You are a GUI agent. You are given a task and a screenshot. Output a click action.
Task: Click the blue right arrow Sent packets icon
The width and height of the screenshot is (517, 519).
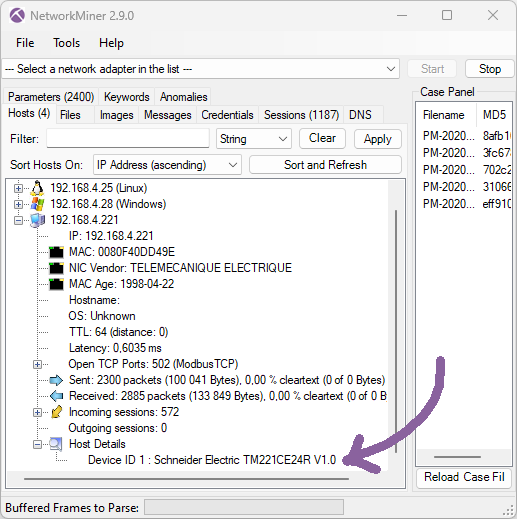point(56,380)
